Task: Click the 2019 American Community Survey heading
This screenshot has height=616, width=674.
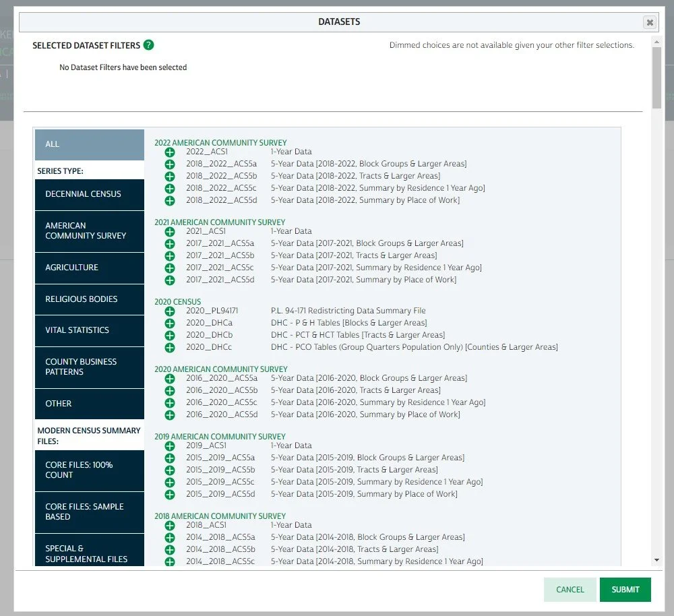Action: [x=220, y=437]
